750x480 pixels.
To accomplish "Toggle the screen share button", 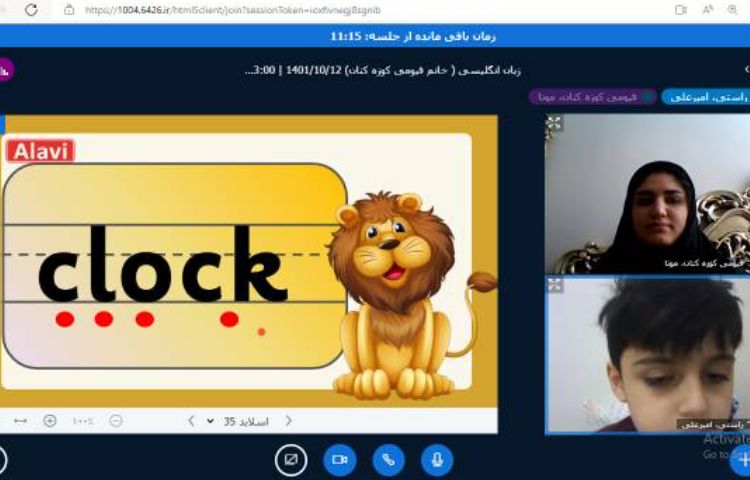I will click(x=291, y=460).
